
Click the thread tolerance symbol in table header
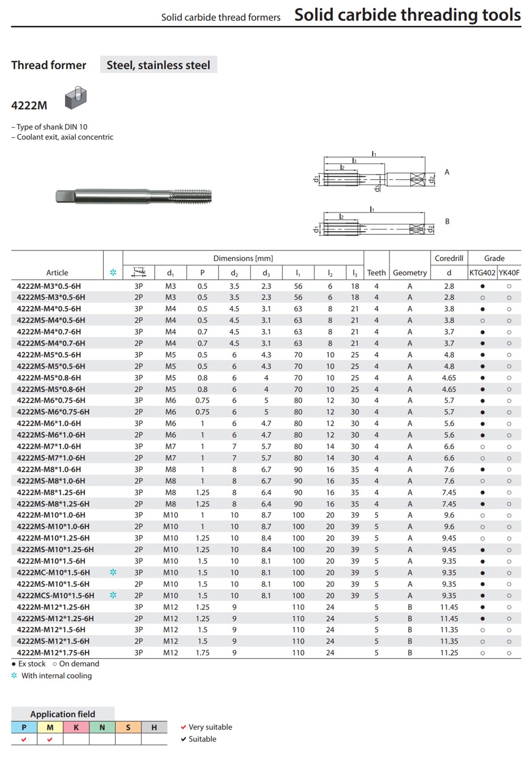(139, 272)
